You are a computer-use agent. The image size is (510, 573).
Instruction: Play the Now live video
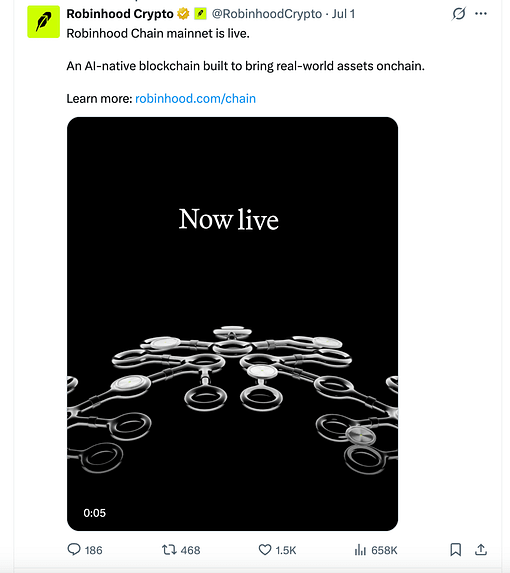(x=232, y=324)
